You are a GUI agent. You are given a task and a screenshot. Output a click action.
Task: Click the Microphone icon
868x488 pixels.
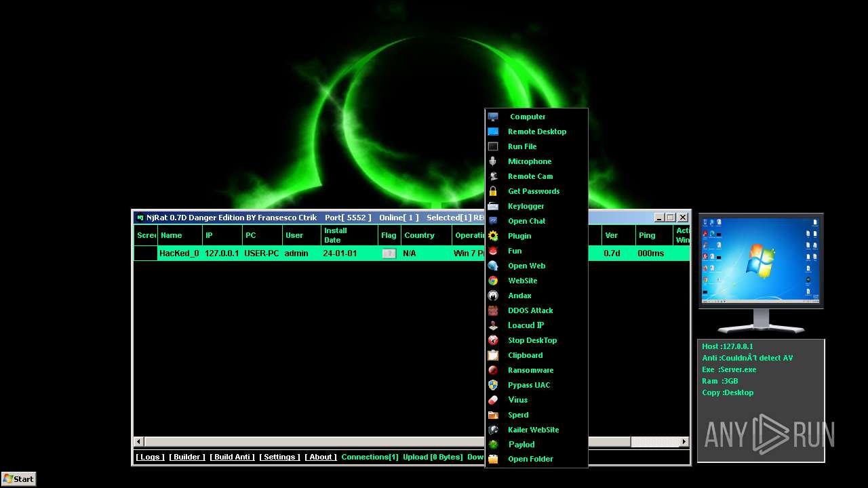pyautogui.click(x=493, y=161)
